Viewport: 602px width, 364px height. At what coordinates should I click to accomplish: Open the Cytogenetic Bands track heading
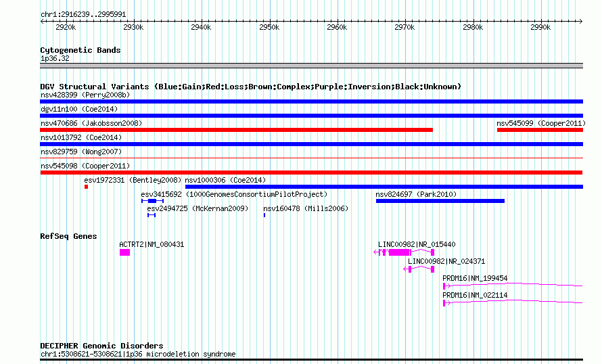coord(80,50)
